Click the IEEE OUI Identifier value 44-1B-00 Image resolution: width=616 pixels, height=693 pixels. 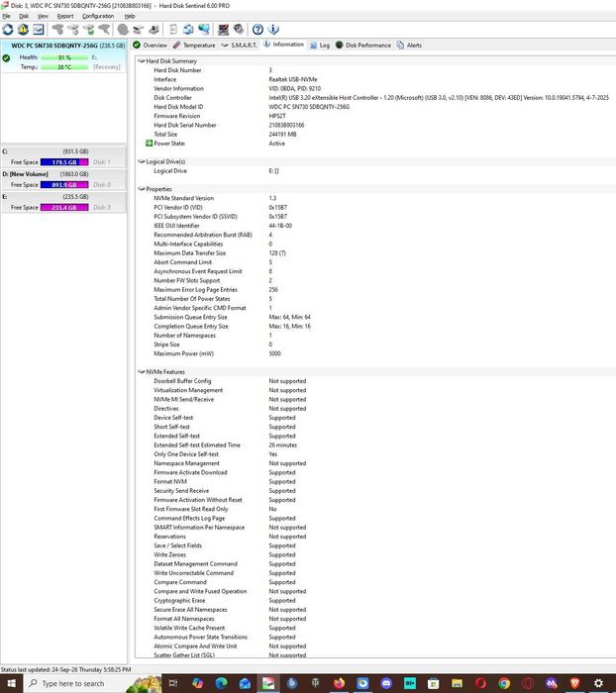280,226
